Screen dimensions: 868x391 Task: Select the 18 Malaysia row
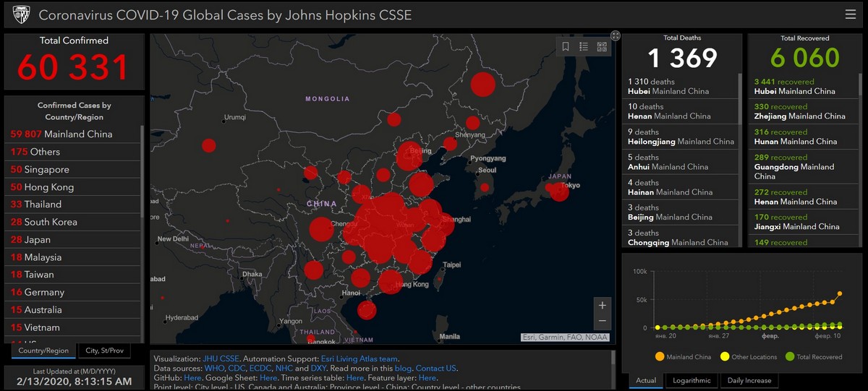point(72,257)
